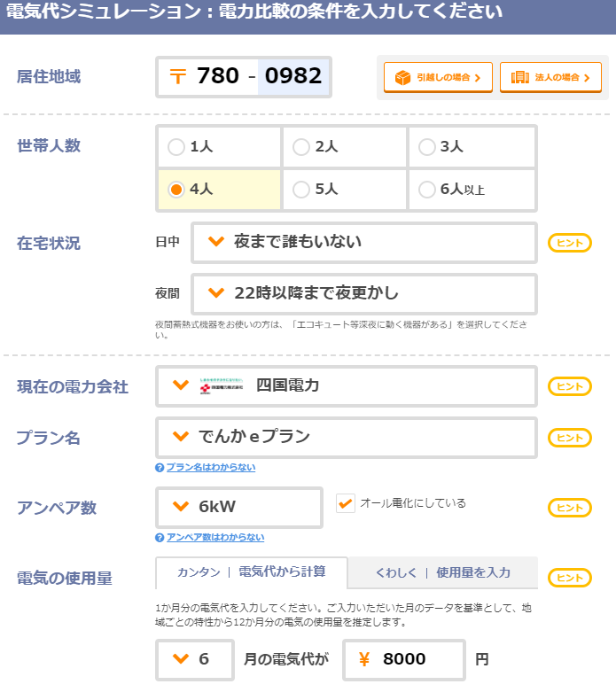Click the question mark icon by アンペア数はわからない

pos(160,537)
